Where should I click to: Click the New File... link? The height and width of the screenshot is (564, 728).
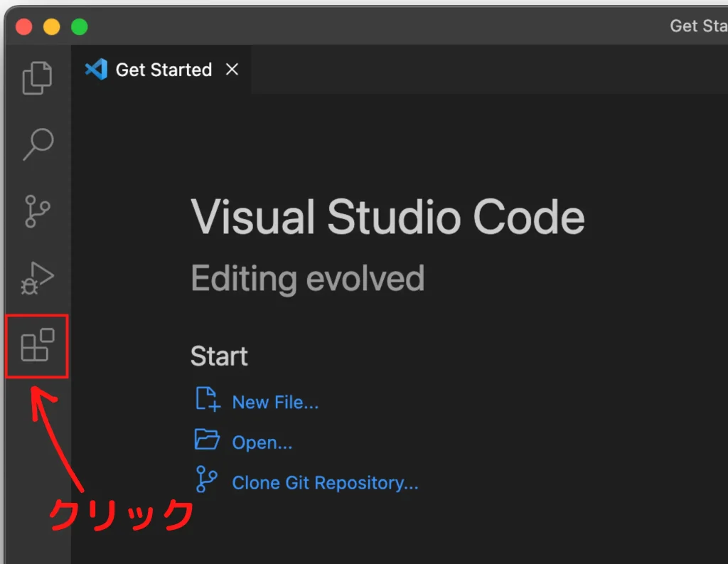275,403
